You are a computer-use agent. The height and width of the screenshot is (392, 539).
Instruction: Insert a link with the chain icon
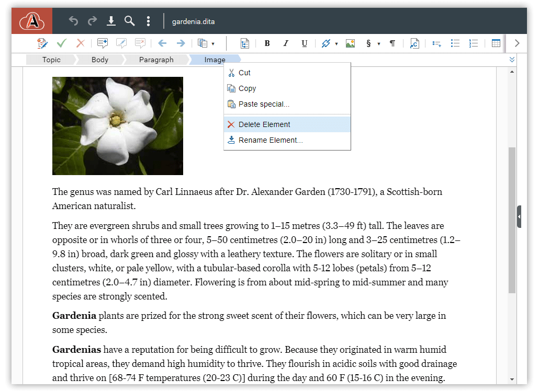click(325, 43)
